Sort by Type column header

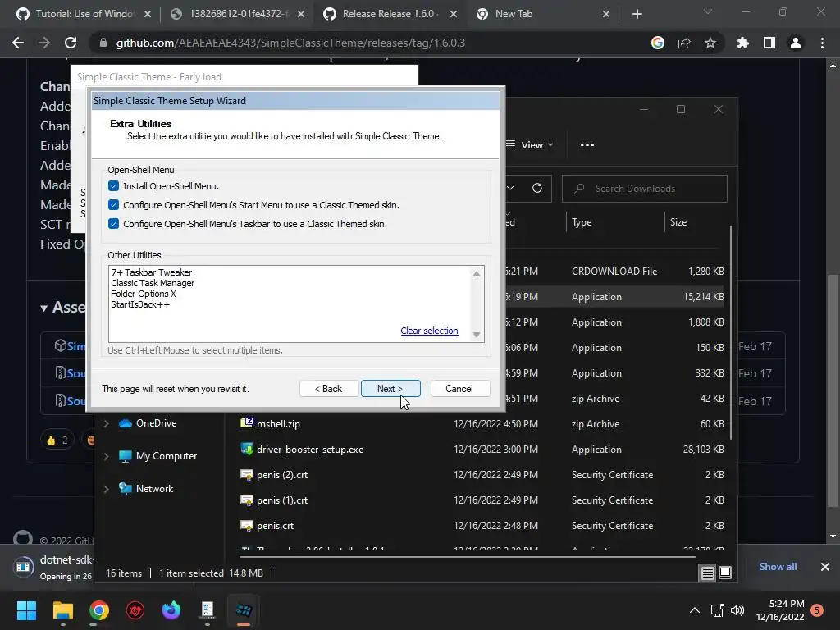pyautogui.click(x=614, y=221)
